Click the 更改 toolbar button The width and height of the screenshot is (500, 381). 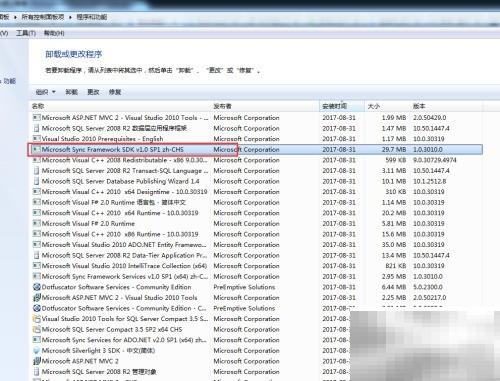pos(93,92)
